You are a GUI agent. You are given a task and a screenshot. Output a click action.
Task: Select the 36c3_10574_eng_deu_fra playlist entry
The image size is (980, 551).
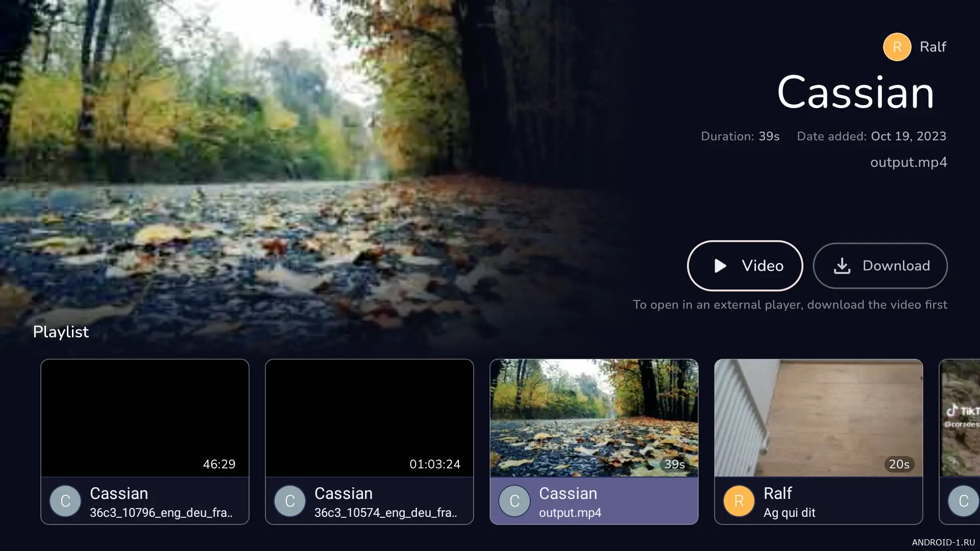(385, 513)
